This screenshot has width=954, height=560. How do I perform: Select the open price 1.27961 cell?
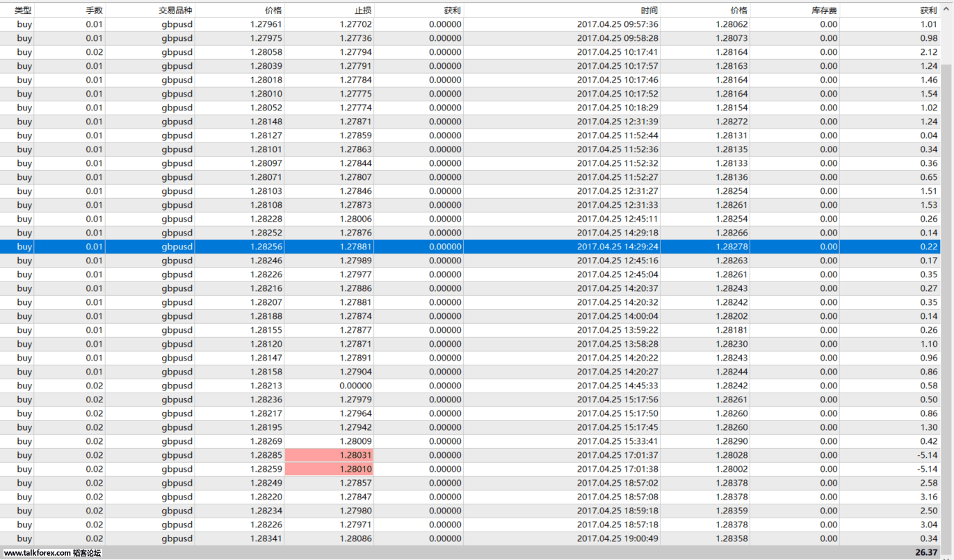pyautogui.click(x=266, y=24)
